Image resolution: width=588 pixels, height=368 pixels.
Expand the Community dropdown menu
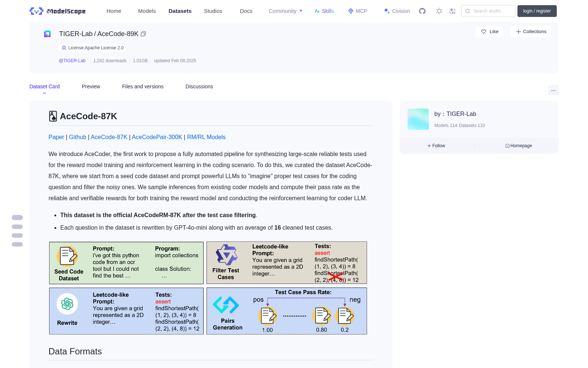[x=286, y=11]
